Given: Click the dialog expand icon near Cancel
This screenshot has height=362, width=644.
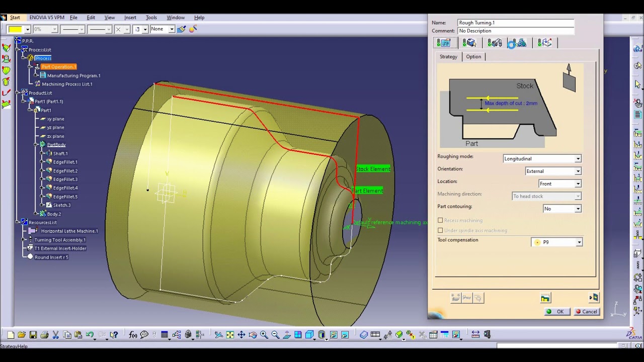Looking at the screenshot, I should (594, 298).
